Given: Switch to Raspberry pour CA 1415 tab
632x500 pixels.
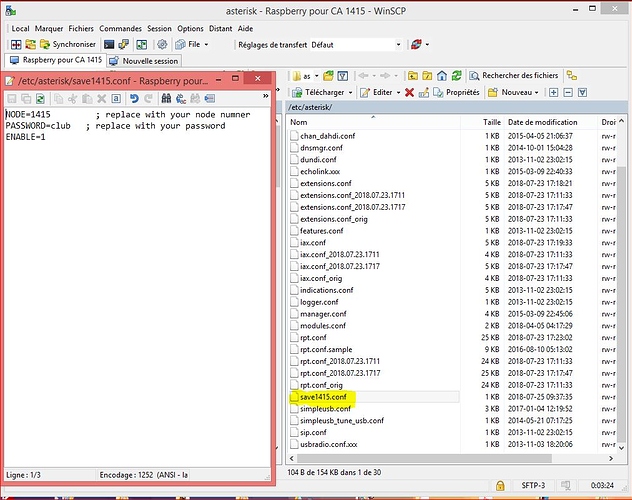Looking at the screenshot, I should (56, 60).
